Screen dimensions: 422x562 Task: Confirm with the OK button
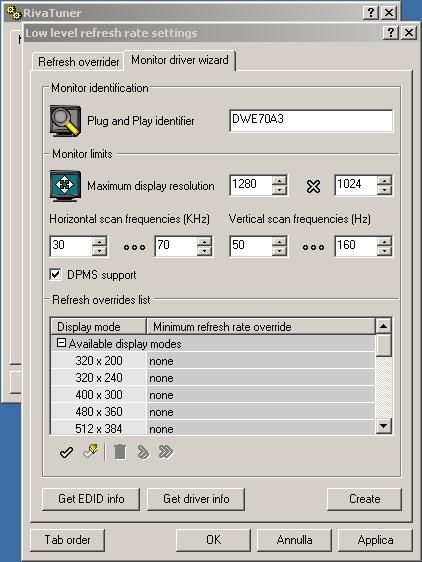[214, 540]
